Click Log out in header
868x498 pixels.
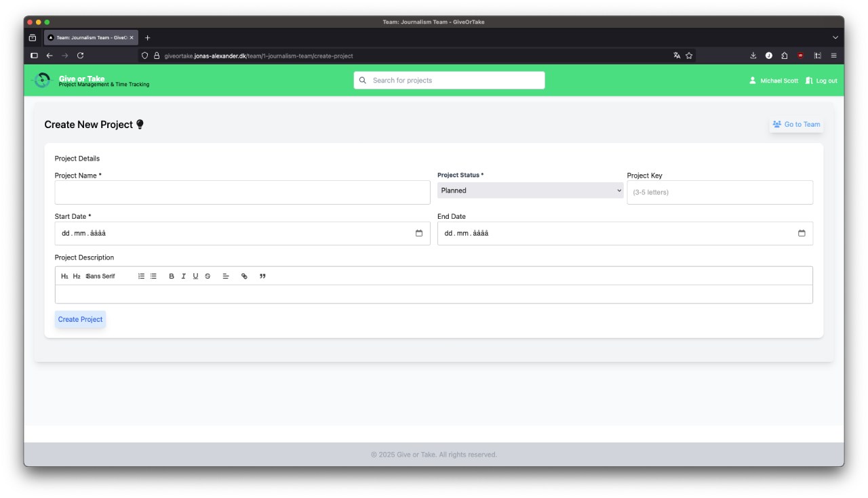(x=821, y=81)
